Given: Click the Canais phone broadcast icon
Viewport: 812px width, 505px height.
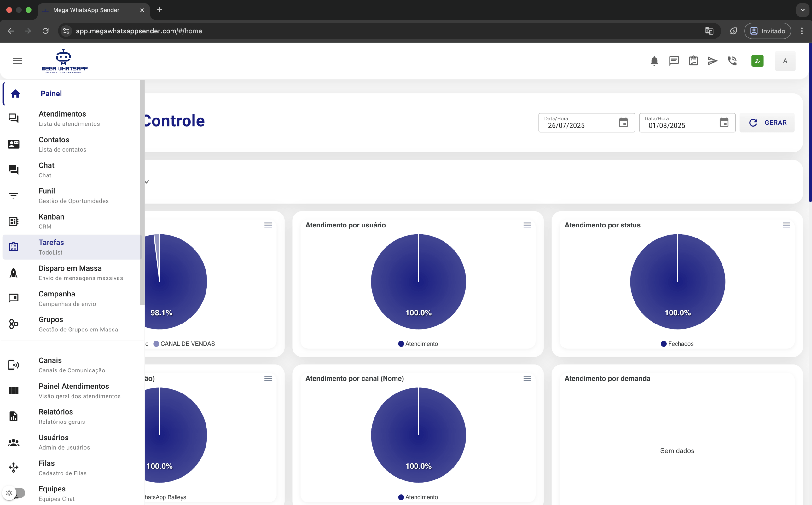Looking at the screenshot, I should click(x=13, y=365).
